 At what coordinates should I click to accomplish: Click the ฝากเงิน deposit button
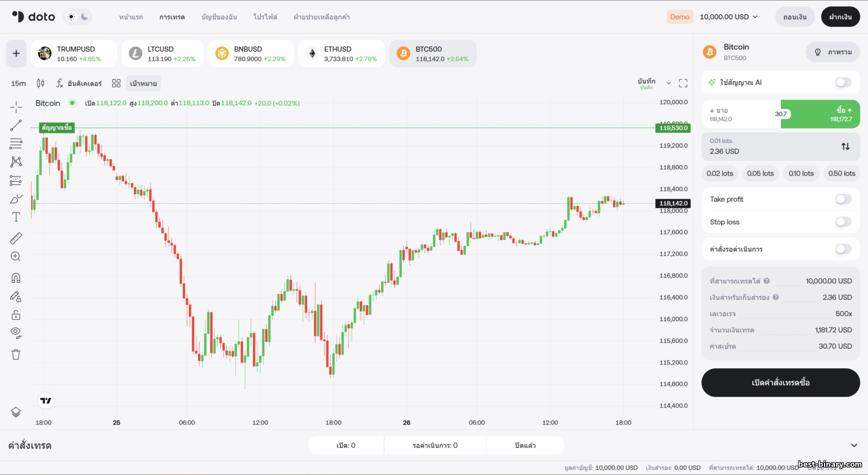pos(840,17)
